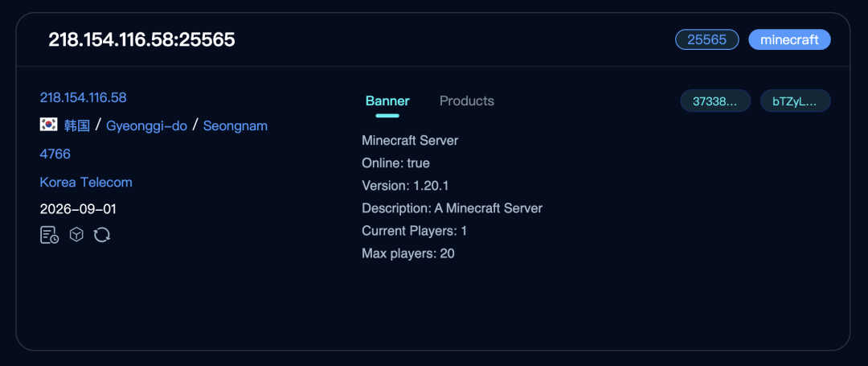Image resolution: width=868 pixels, height=366 pixels.
Task: Click the 'Version: 1.20.1' line
Action: point(405,186)
